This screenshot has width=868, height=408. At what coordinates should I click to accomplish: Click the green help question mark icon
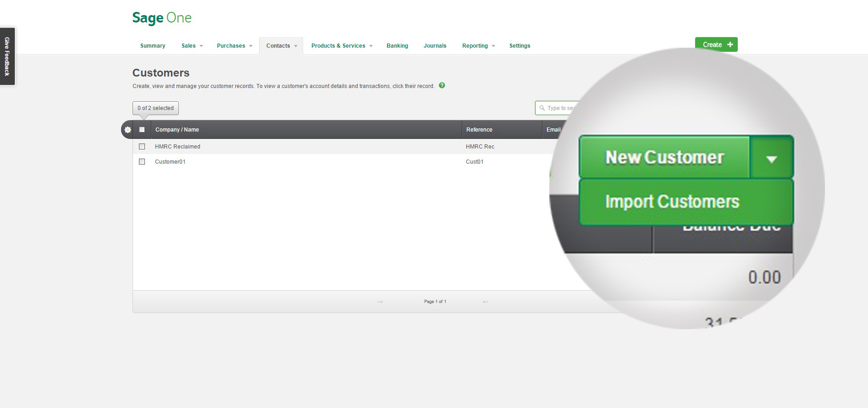click(x=442, y=85)
